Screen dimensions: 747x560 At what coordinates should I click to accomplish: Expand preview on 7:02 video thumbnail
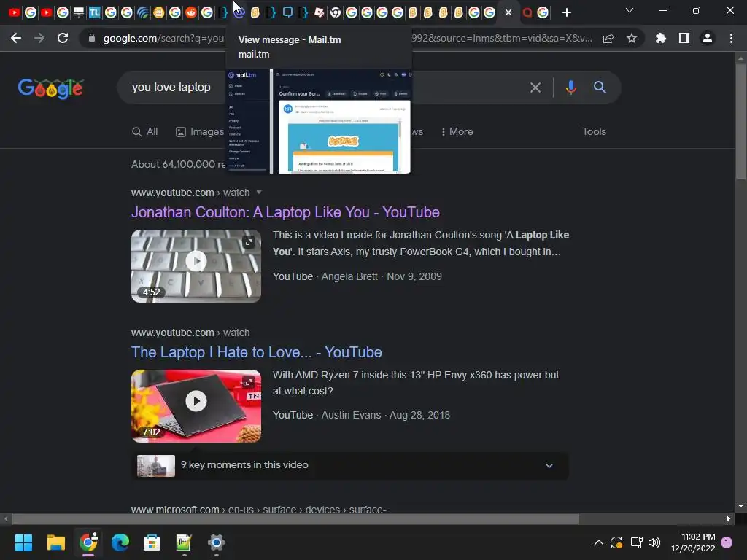pos(249,381)
